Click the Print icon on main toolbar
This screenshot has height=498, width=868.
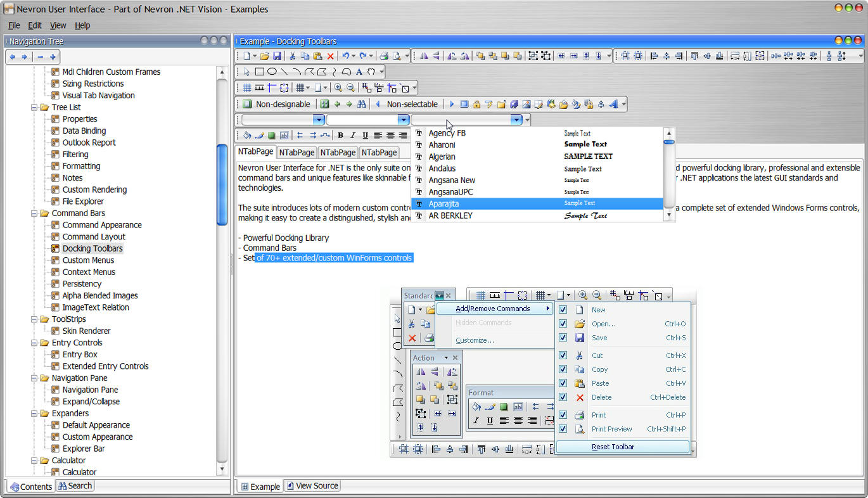[383, 56]
